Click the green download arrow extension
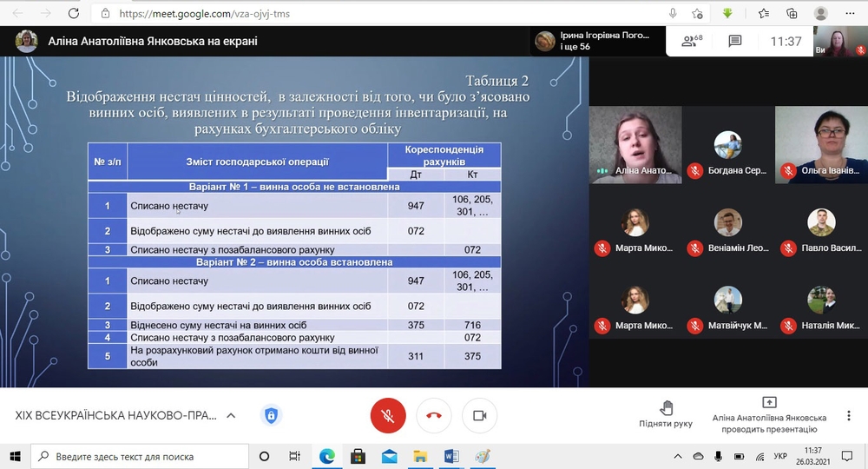868x469 pixels. point(727,13)
